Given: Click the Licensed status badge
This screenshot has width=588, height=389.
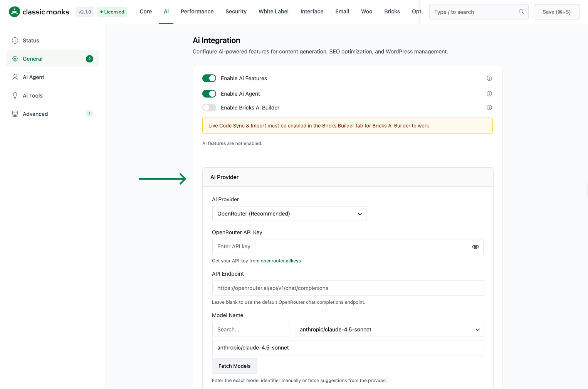Looking at the screenshot, I should click(112, 12).
